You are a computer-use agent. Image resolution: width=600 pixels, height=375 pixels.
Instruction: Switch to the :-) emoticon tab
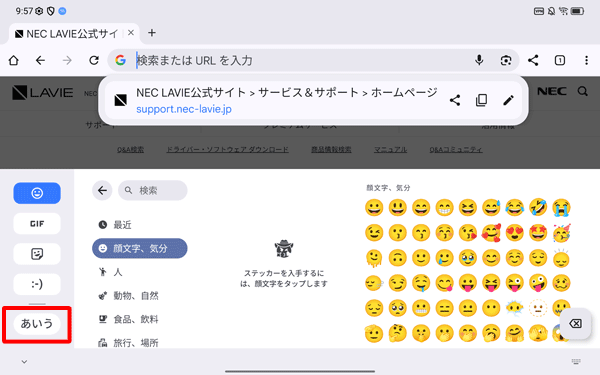pyautogui.click(x=37, y=284)
